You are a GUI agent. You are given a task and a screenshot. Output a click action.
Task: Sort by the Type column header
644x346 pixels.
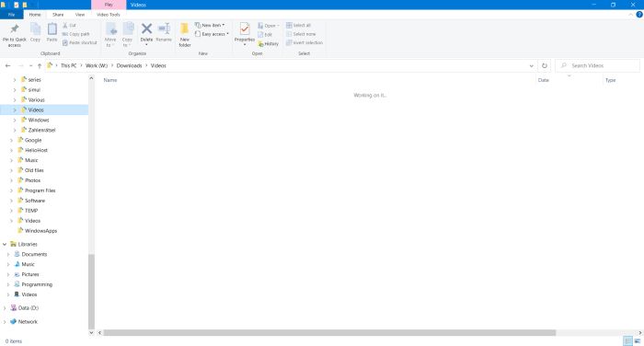(610, 80)
